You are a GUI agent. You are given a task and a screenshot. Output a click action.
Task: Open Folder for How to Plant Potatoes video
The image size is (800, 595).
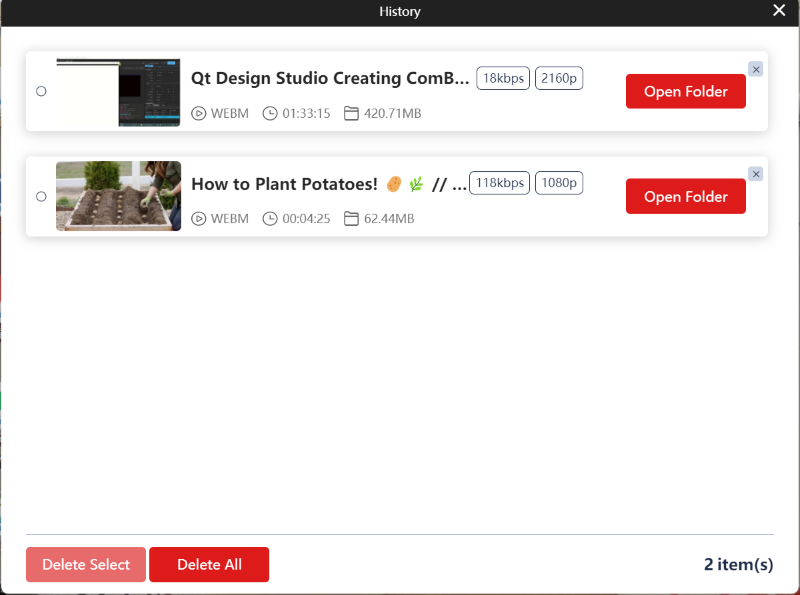coord(686,196)
